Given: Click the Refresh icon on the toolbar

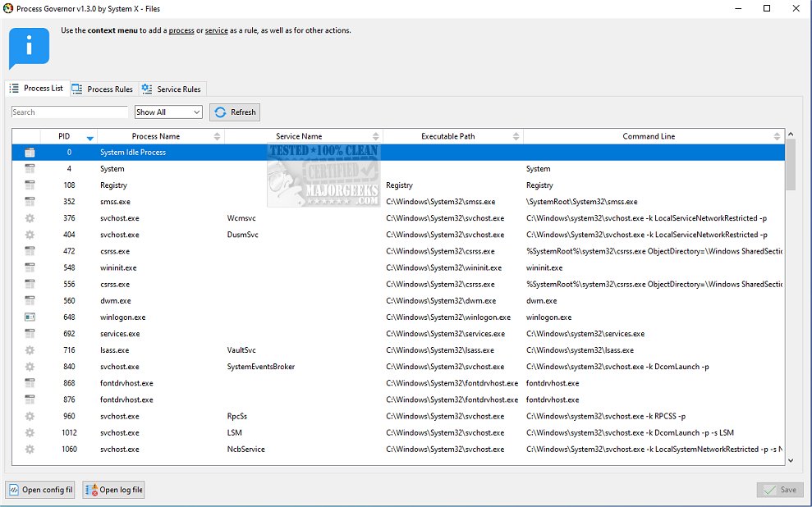Looking at the screenshot, I should point(219,112).
